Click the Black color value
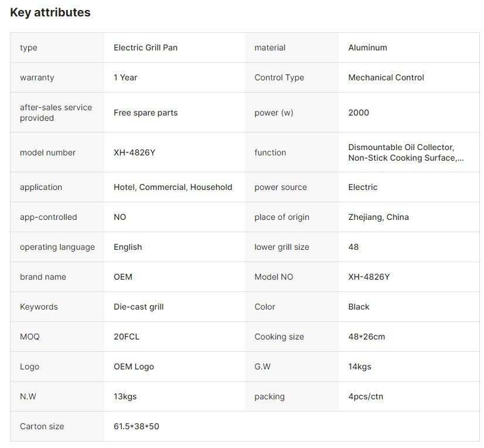This screenshot has height=448, width=484. [x=359, y=307]
